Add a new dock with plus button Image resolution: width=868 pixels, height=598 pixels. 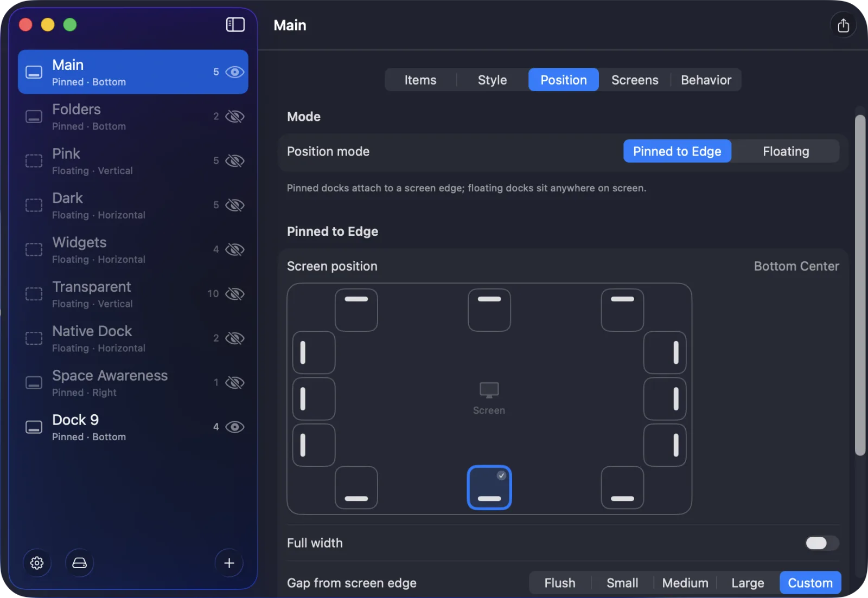tap(229, 563)
